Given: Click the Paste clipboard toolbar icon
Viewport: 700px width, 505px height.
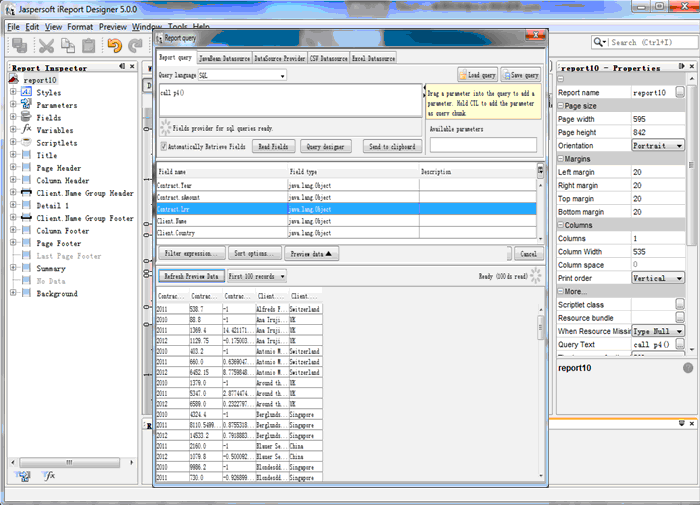Looking at the screenshot, I should 89,45.
